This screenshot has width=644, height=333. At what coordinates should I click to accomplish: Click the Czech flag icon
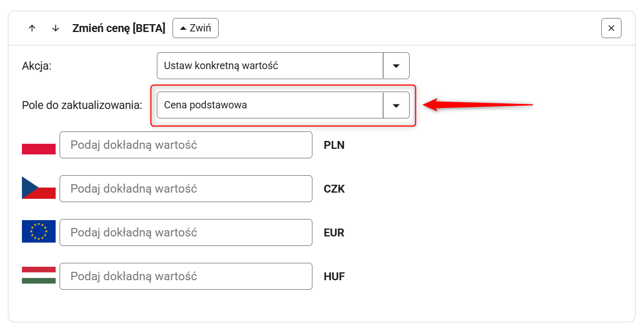[39, 188]
